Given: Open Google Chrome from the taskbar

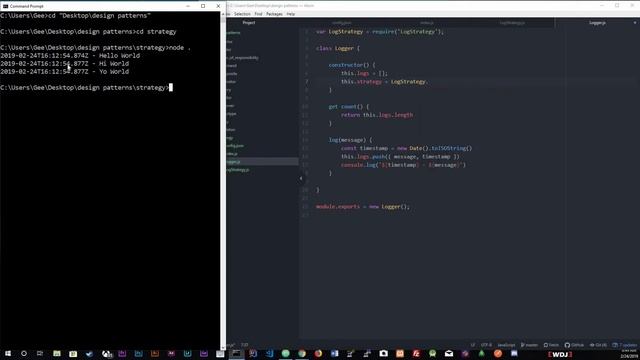Looking at the screenshot, I should click(302, 353).
